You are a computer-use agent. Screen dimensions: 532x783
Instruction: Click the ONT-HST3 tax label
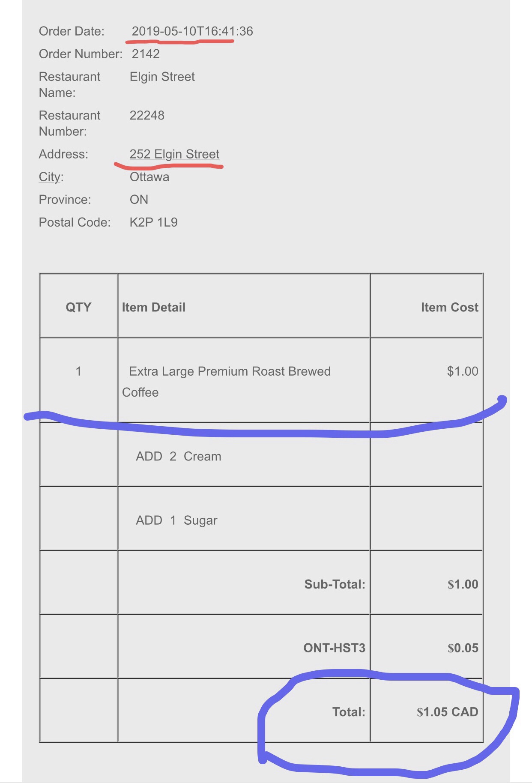pos(334,648)
